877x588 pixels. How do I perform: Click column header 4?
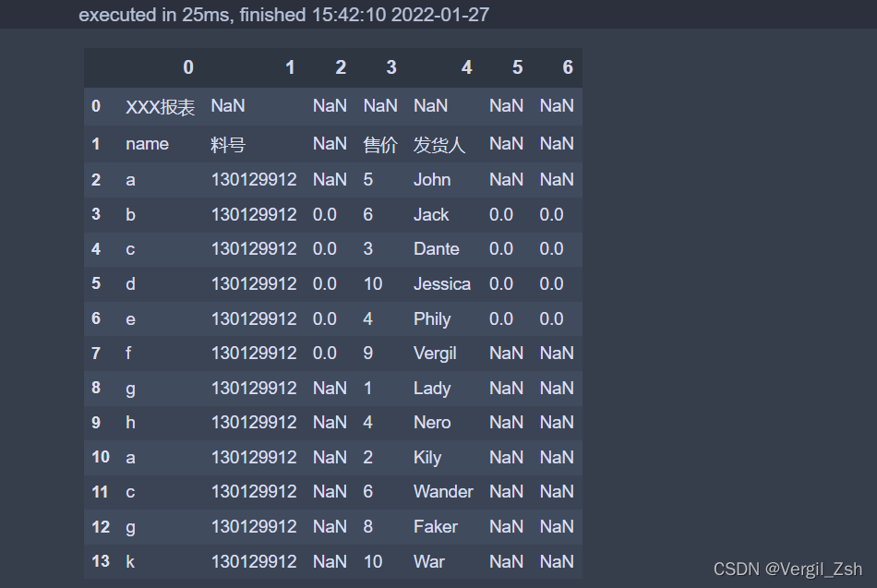(x=466, y=67)
